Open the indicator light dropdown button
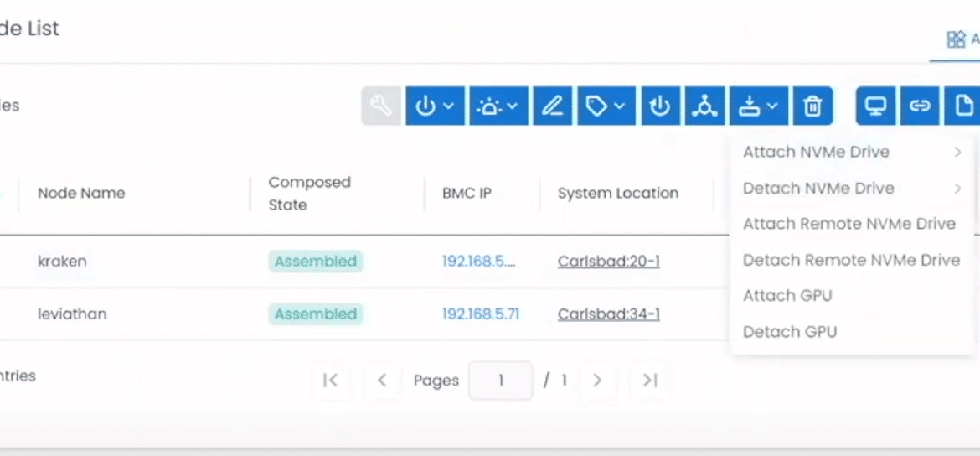Image resolution: width=980 pixels, height=456 pixels. (498, 106)
